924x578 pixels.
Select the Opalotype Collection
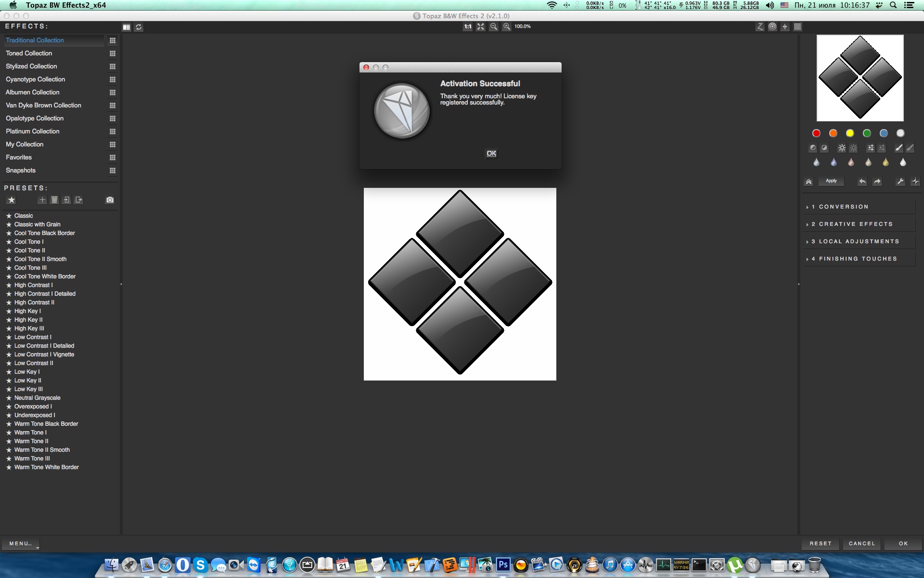(35, 118)
